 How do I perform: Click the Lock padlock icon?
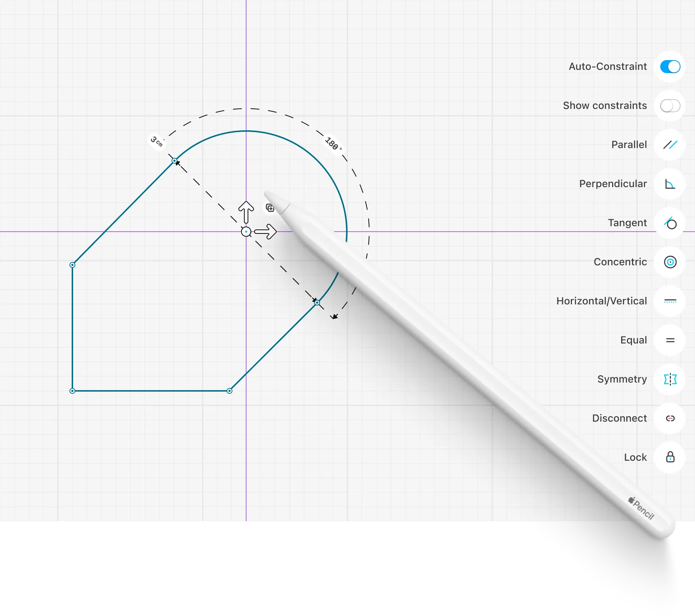tap(670, 457)
